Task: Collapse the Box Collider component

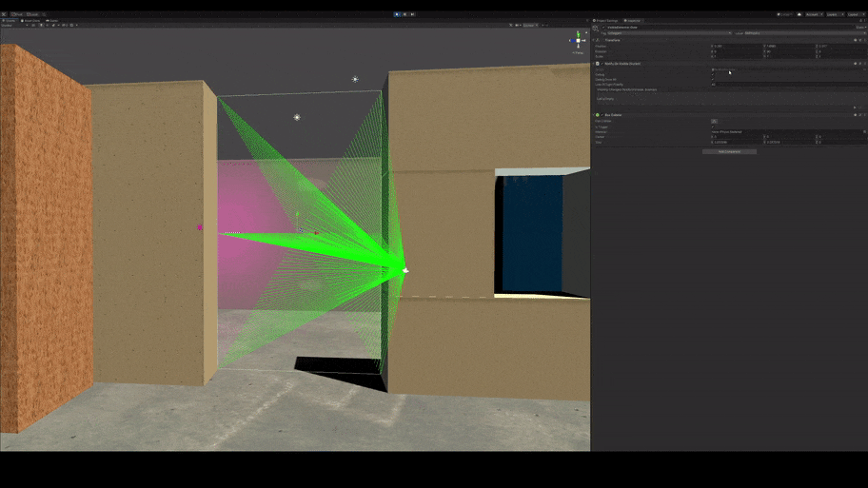Action: pyautogui.click(x=594, y=115)
